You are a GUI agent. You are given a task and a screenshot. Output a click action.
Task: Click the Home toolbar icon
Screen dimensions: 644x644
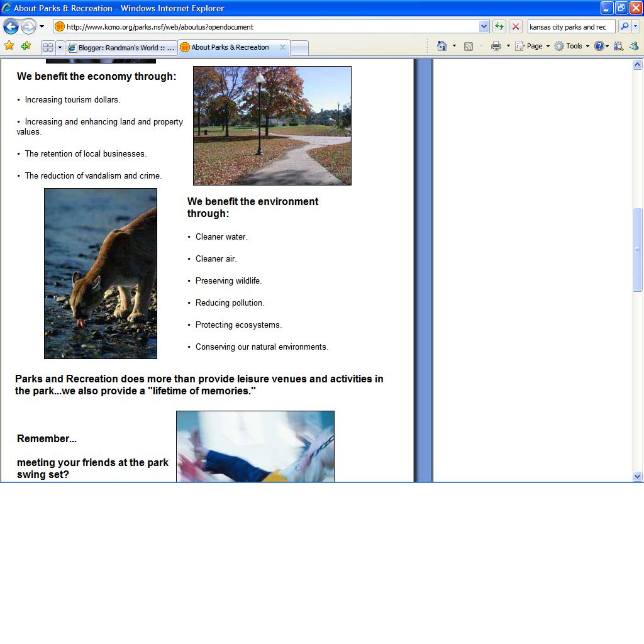[x=442, y=46]
